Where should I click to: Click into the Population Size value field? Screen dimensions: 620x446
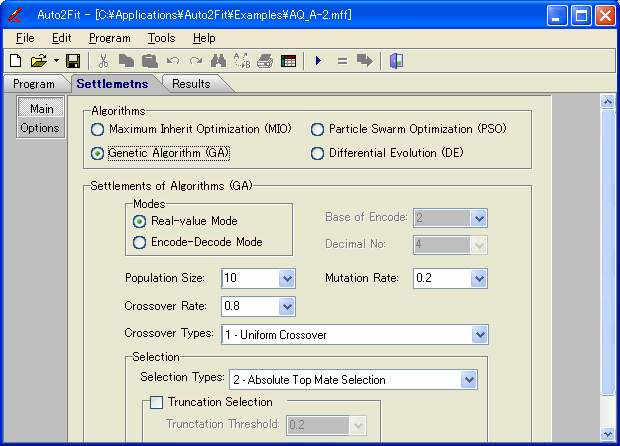(251, 278)
